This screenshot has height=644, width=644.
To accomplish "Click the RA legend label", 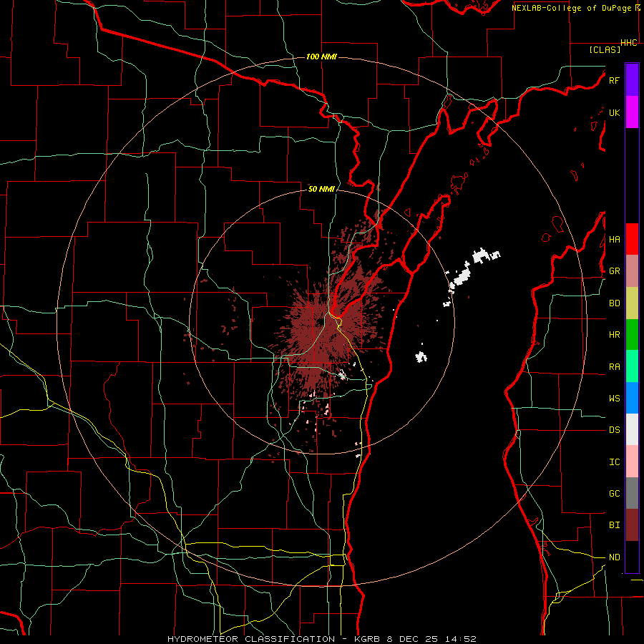I will [x=614, y=367].
